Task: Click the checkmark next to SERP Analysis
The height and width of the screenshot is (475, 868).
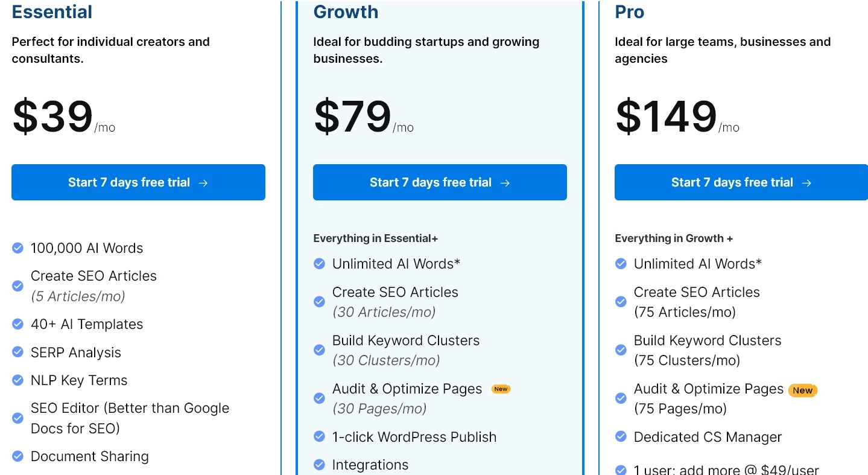Action: pos(17,352)
